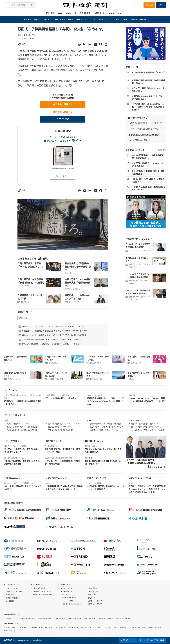The height and width of the screenshot is (644, 170).
Task: Click in the 記事・株価を検索 field
Action: pyautogui.click(x=20, y=5)
